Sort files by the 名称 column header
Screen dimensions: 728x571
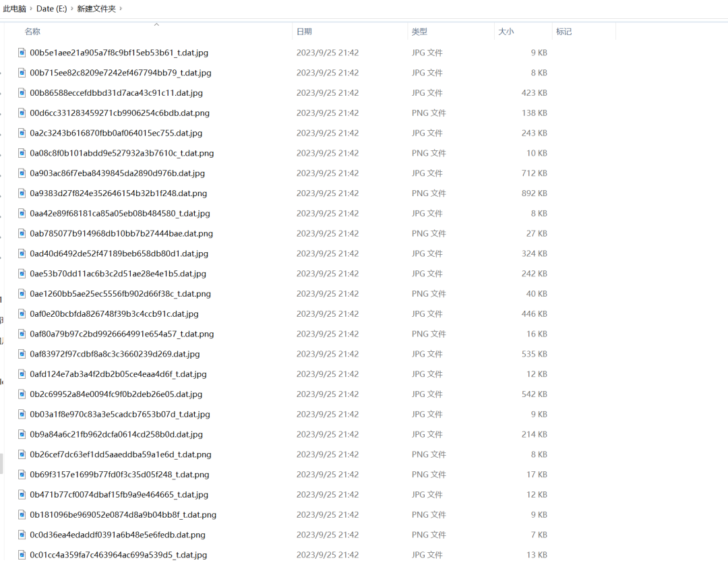[x=32, y=32]
